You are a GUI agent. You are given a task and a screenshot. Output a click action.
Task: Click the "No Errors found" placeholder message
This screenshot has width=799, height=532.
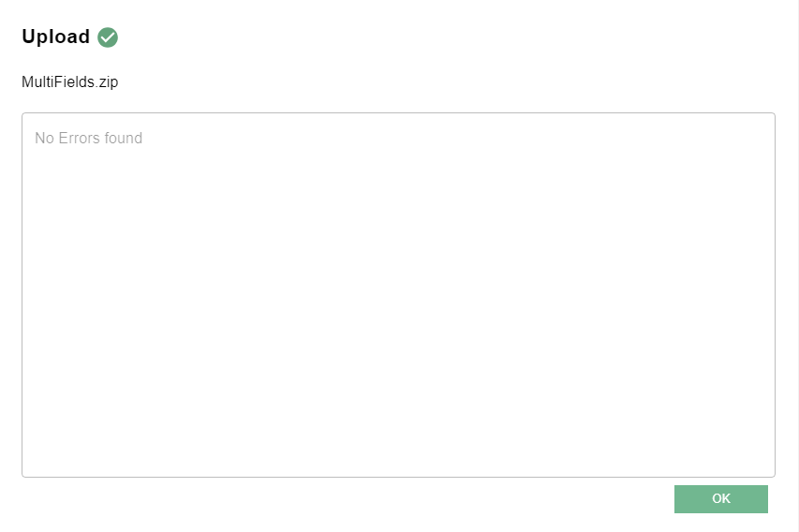89,138
